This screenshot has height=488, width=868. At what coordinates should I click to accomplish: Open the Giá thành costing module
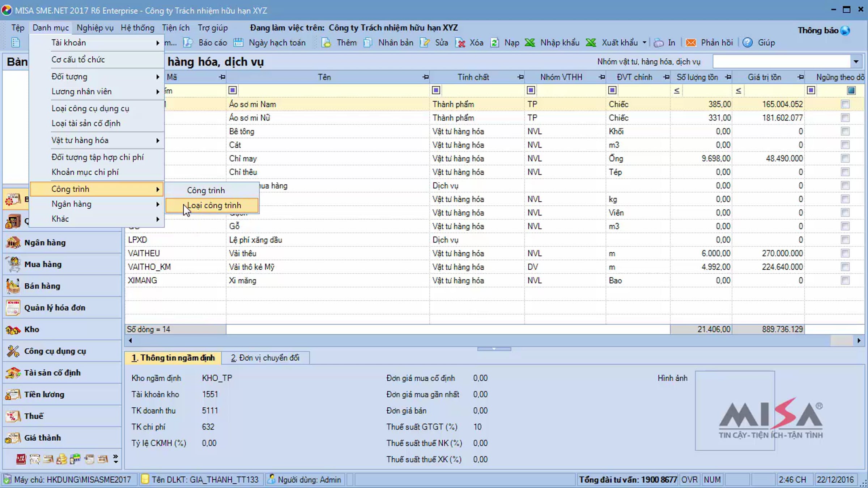click(x=62, y=438)
